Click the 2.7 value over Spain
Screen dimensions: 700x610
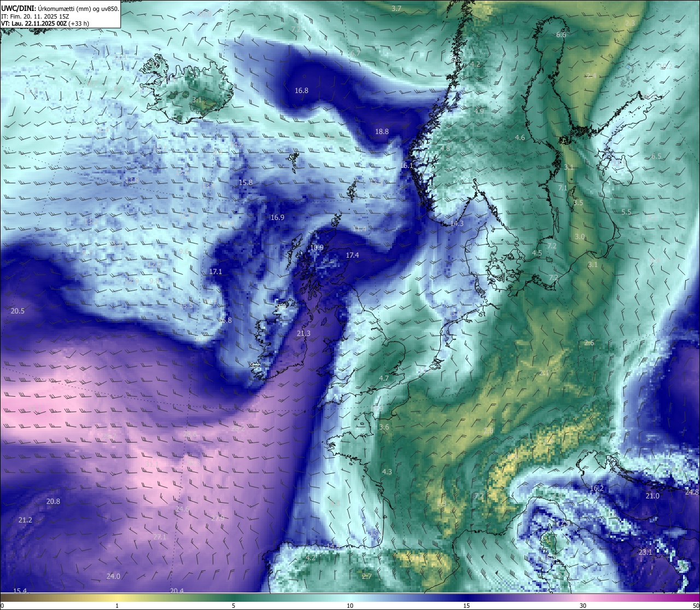(367, 576)
